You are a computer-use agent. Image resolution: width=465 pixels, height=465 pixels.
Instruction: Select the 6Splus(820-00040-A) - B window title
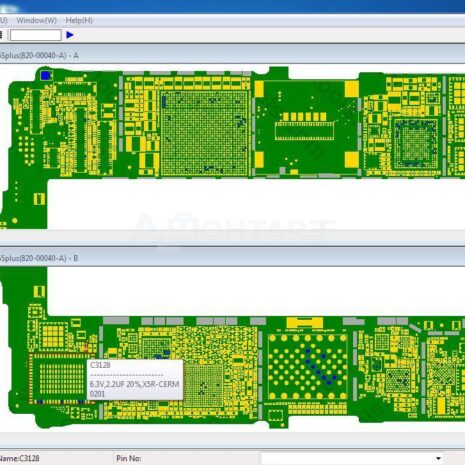(39, 258)
